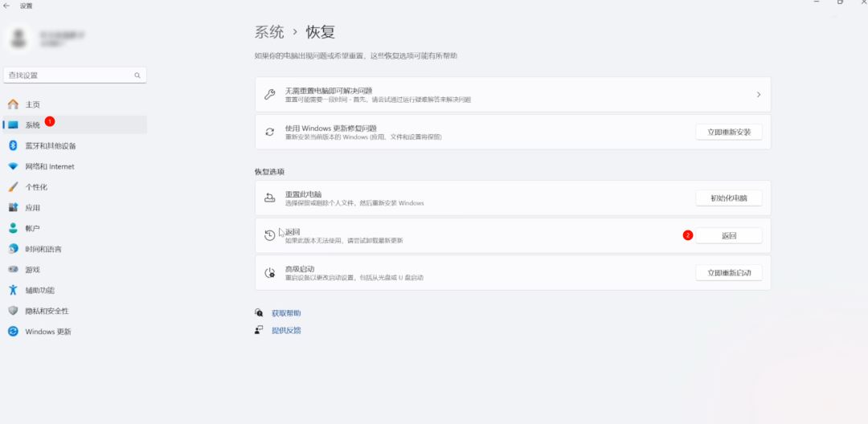
Task: Click the history clock icon in the 返回 row
Action: click(x=269, y=235)
